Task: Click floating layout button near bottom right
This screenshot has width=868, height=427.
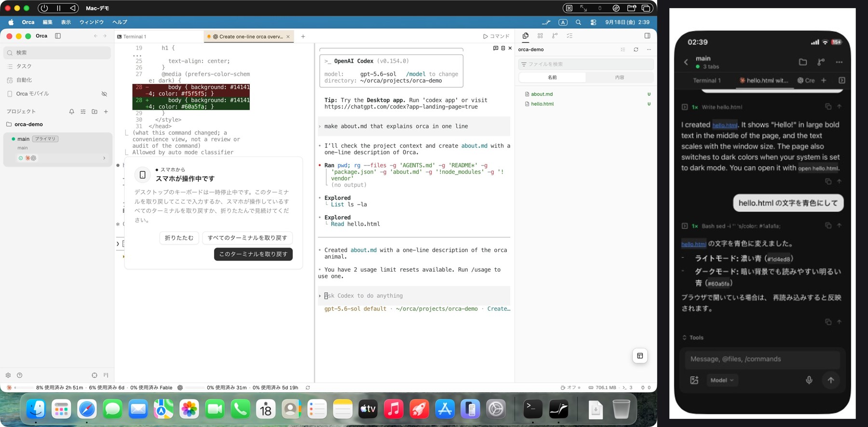Action: pos(640,356)
